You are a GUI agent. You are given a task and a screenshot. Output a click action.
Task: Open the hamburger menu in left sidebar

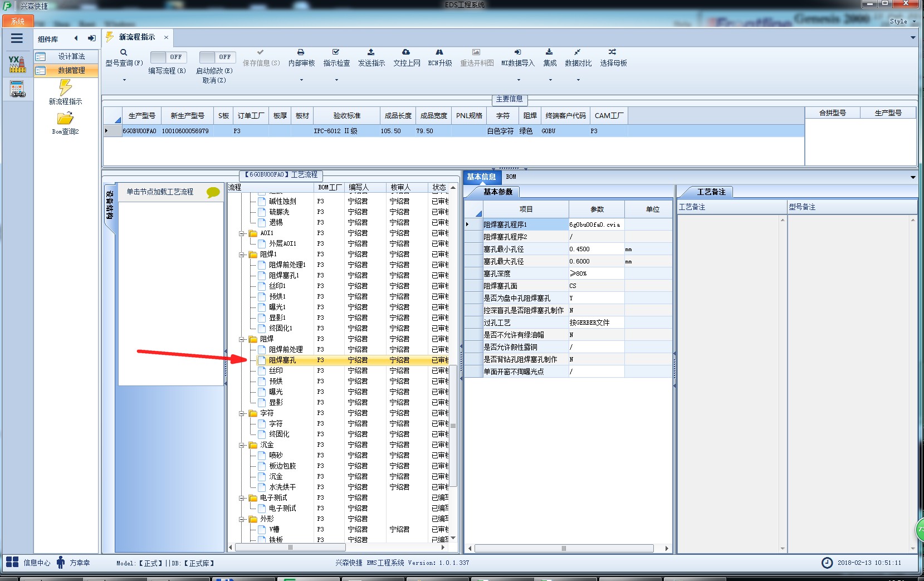click(17, 38)
